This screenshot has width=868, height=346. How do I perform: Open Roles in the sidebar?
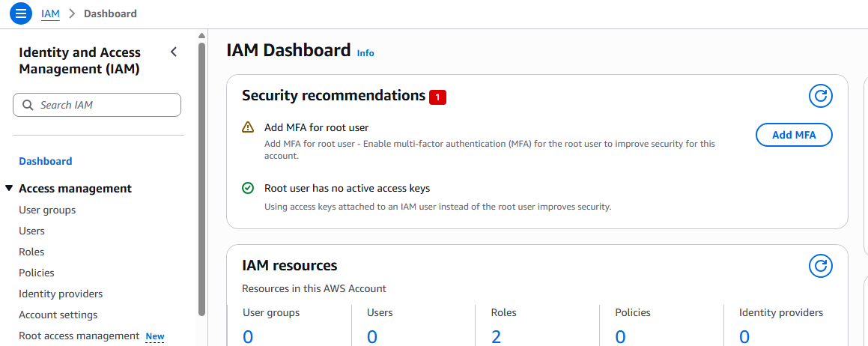31,252
